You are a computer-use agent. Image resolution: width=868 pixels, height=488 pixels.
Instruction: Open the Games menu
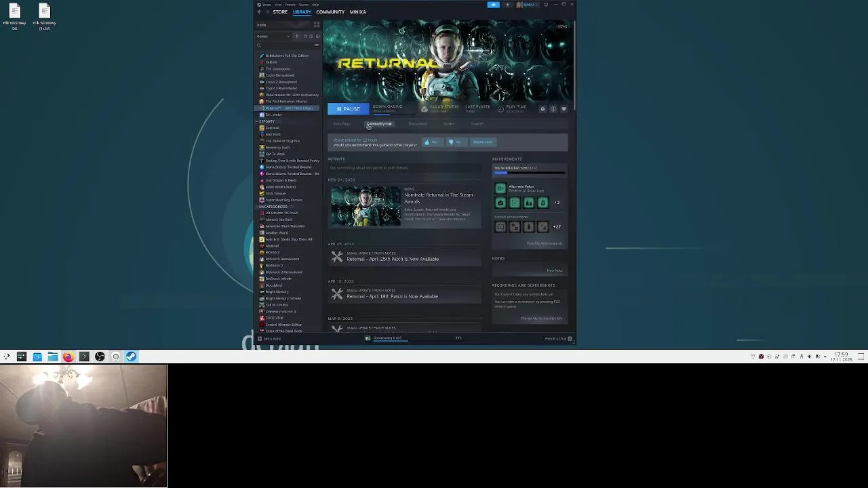click(304, 5)
